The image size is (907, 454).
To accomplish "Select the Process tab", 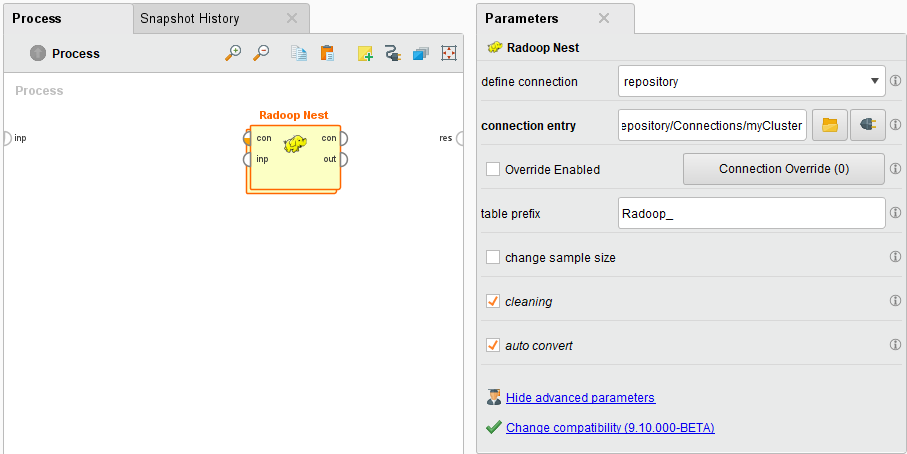I will pyautogui.click(x=37, y=18).
